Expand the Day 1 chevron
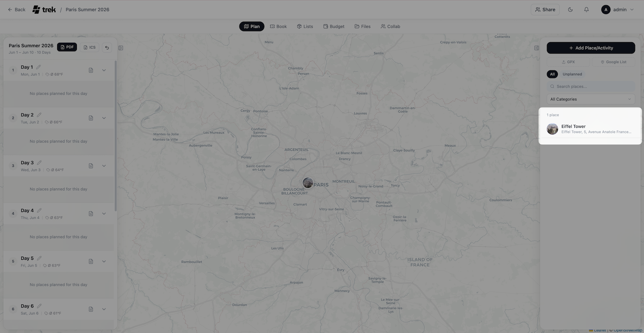 point(104,70)
